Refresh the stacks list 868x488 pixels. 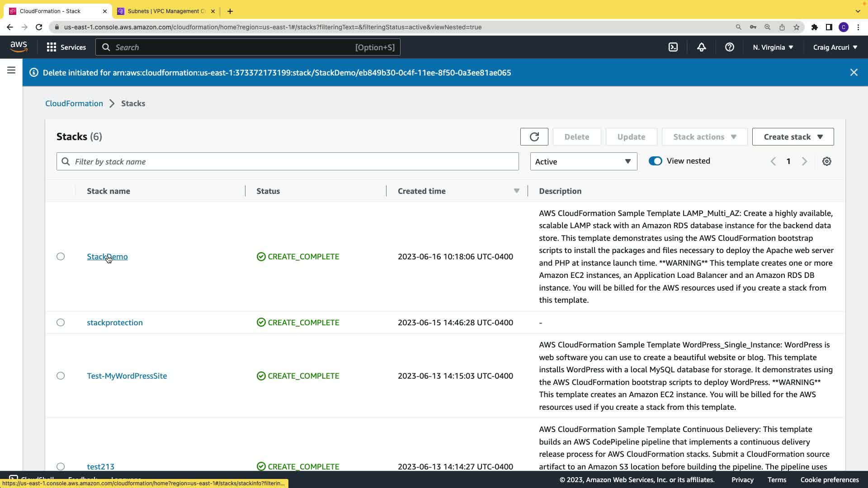(534, 137)
